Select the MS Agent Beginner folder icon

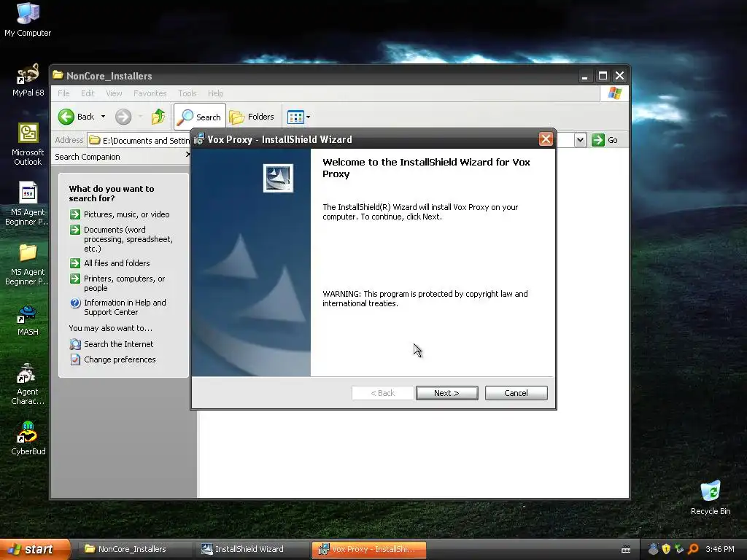(28, 264)
